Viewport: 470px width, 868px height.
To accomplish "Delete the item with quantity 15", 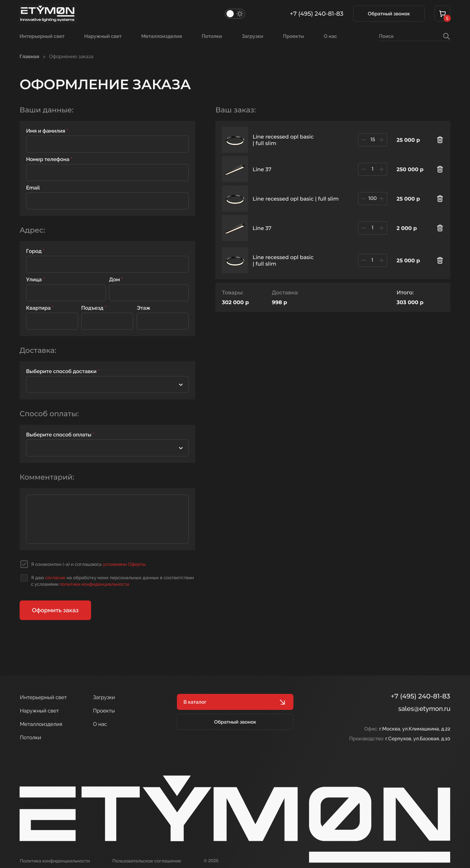I will pos(440,140).
